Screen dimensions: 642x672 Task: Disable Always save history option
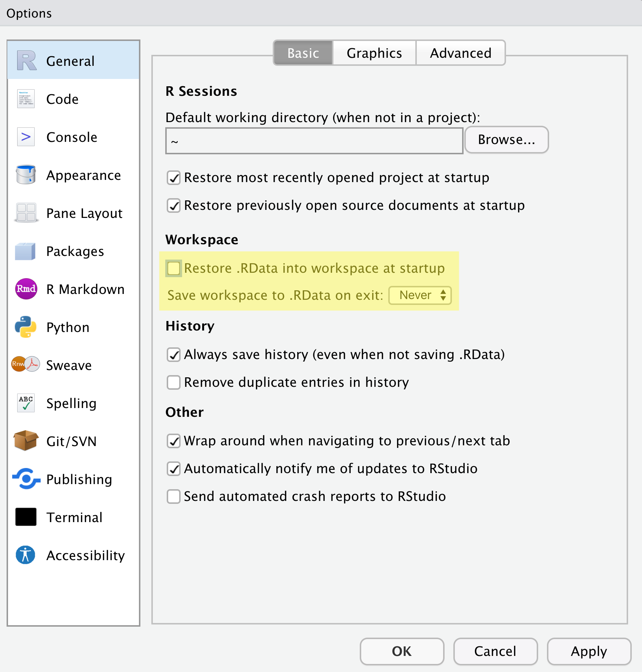(x=174, y=354)
